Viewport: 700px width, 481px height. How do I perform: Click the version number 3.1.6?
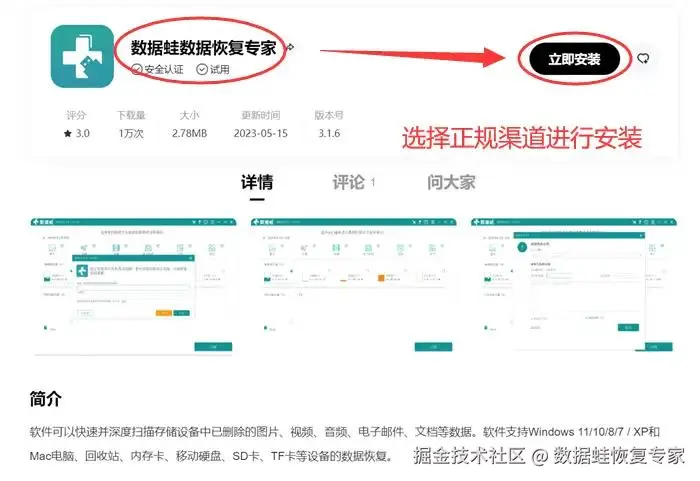(329, 133)
